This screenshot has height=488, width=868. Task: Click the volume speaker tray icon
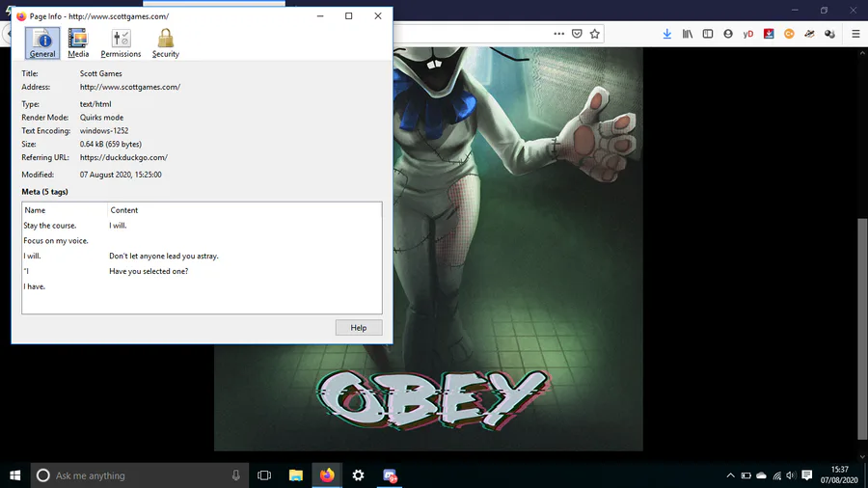click(x=791, y=475)
